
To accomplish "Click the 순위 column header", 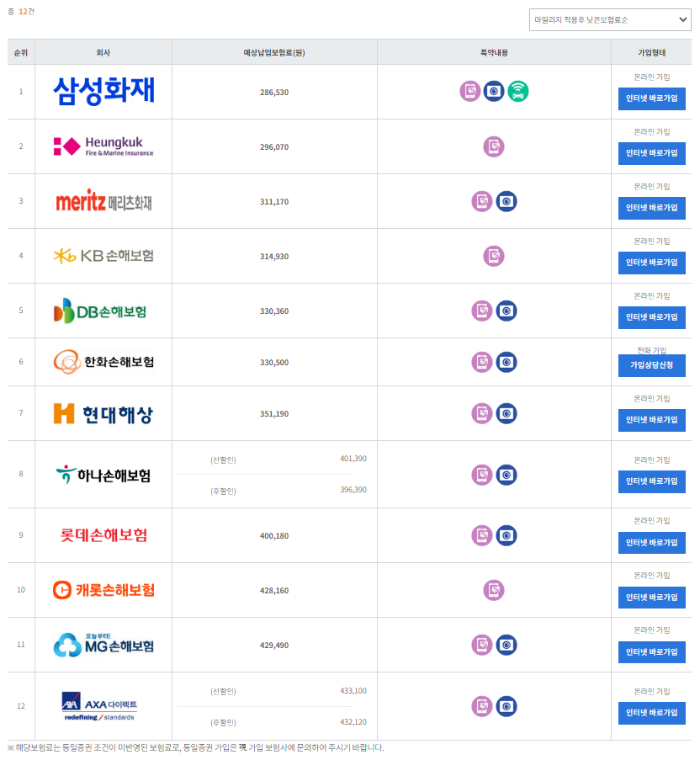I will pyautogui.click(x=21, y=52).
